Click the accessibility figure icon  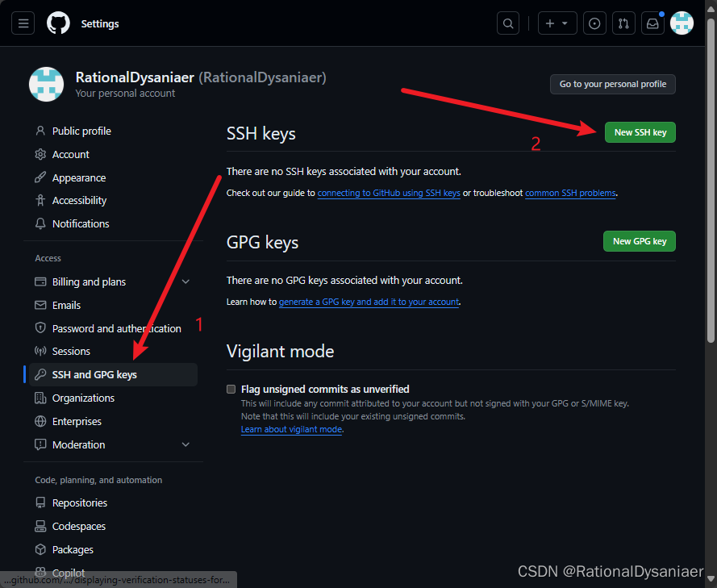click(40, 200)
